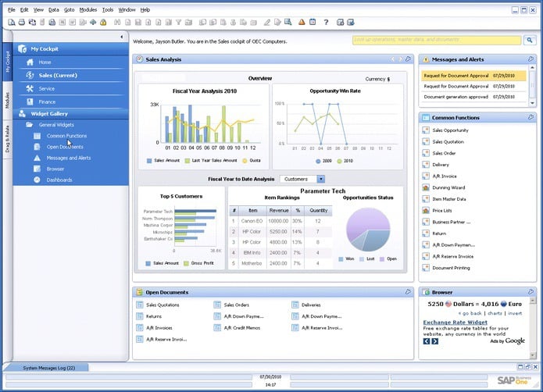Click the Home house icon in My Cockpit
Viewport: 543px width, 392px height.
30,62
